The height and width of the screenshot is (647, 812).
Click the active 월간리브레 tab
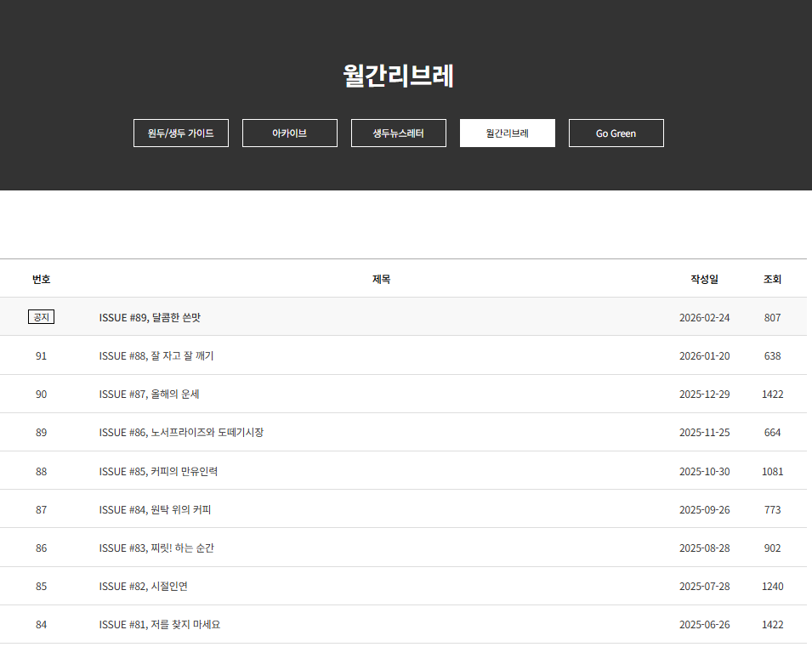click(x=507, y=133)
